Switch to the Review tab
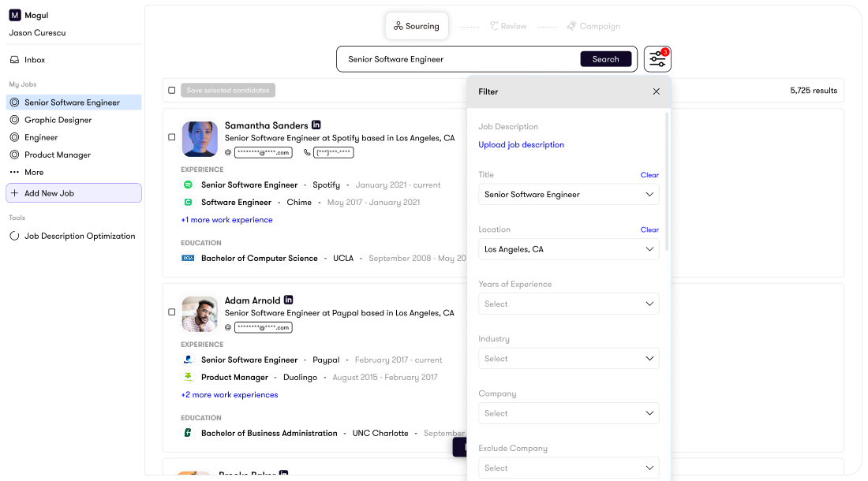Image resolution: width=868 pixels, height=481 pixels. point(508,25)
